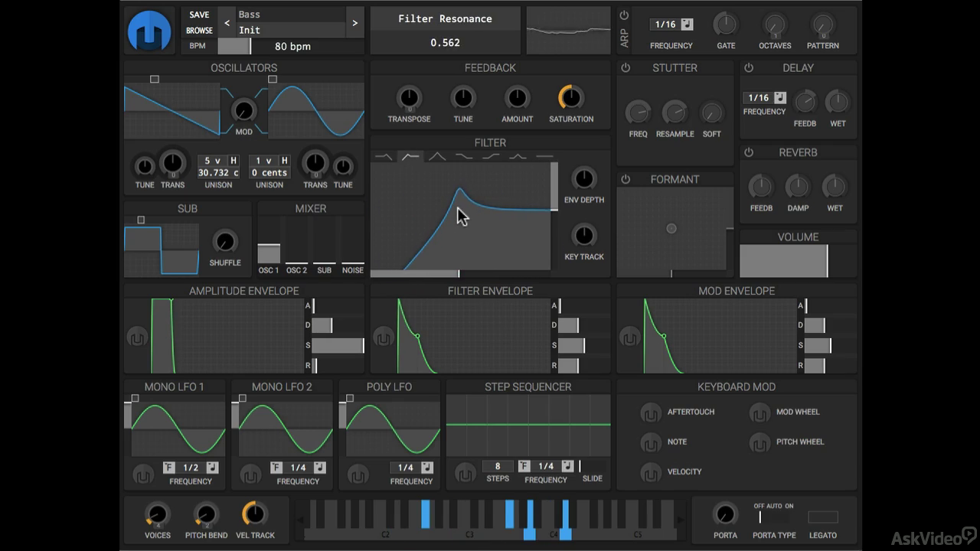Open the Delay 1/16 frequency selector
The width and height of the screenshot is (980, 551).
765,98
